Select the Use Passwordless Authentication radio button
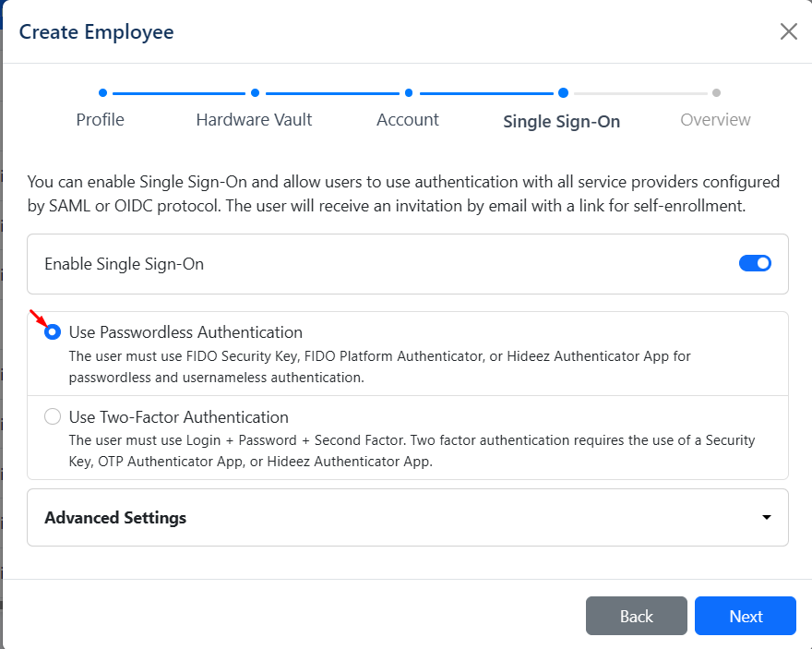This screenshot has height=649, width=812. point(53,332)
